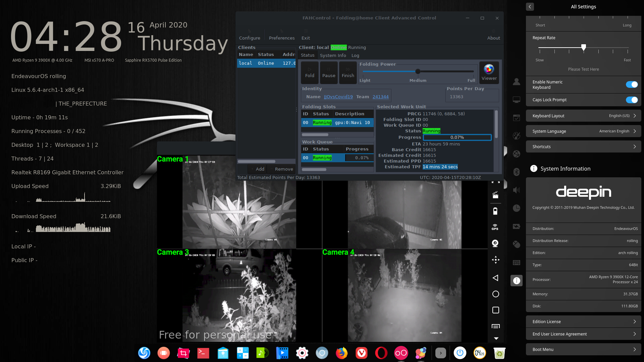Click the emulator battery icon

[495, 211]
